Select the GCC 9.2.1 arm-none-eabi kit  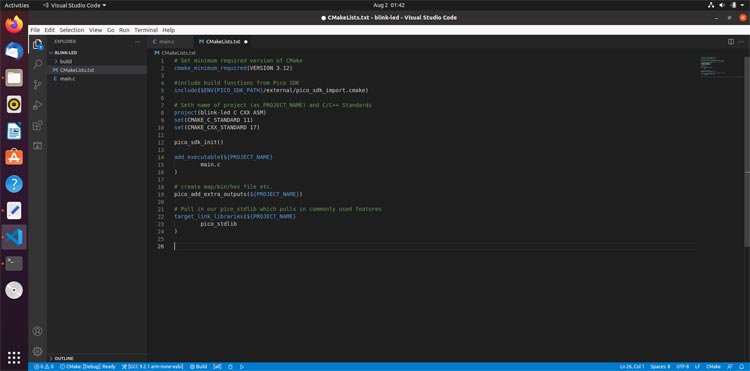[153, 367]
